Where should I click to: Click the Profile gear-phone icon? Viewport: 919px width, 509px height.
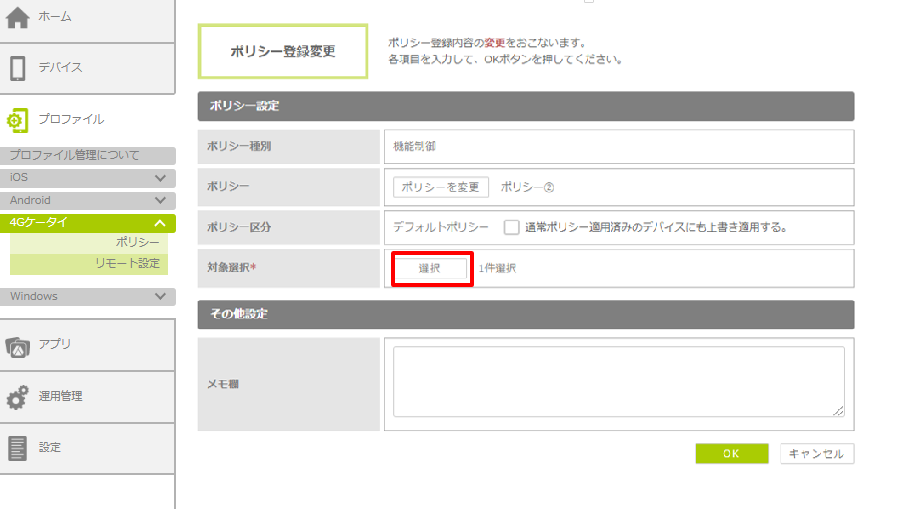pos(18,120)
